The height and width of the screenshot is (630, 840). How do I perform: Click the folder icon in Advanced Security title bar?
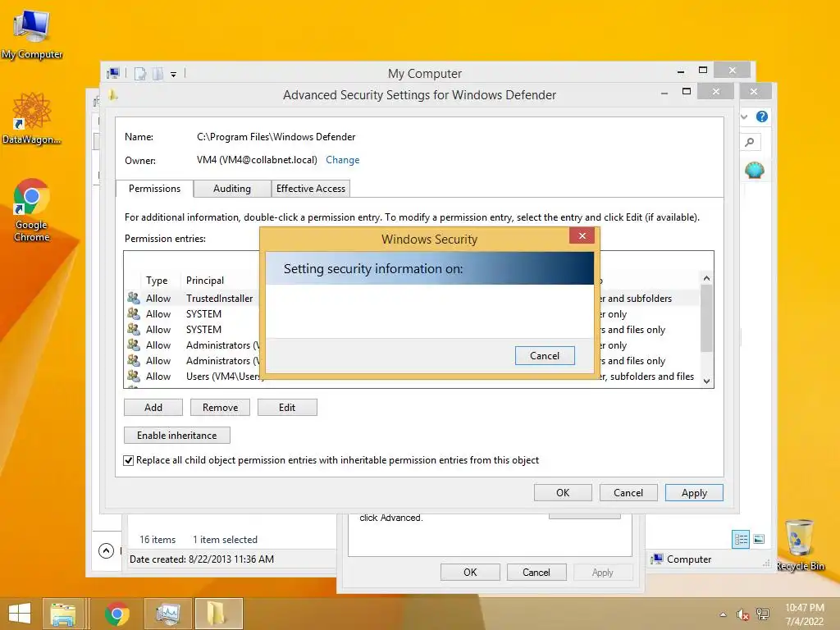112,95
